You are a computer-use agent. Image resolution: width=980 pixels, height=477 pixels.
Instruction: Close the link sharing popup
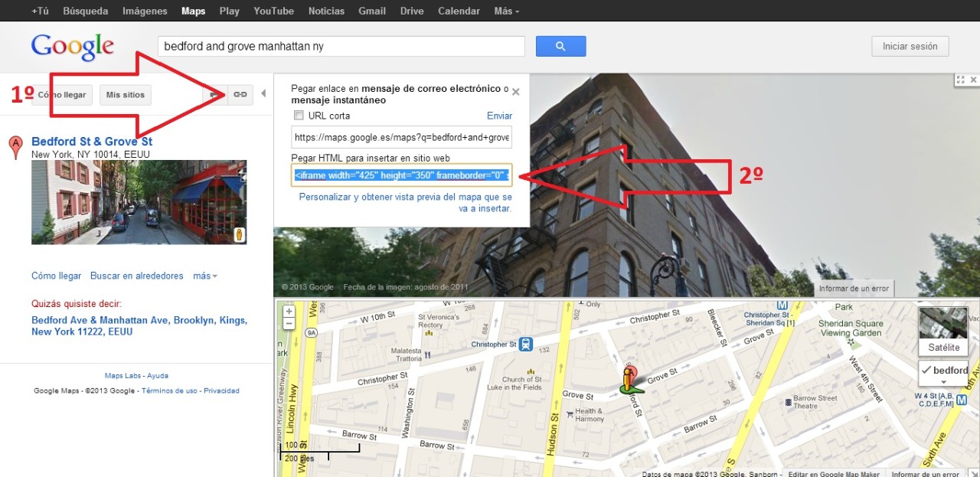(515, 92)
